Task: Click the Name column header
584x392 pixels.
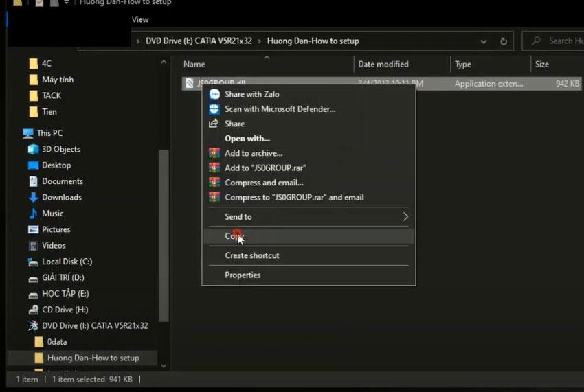Action: click(x=194, y=65)
